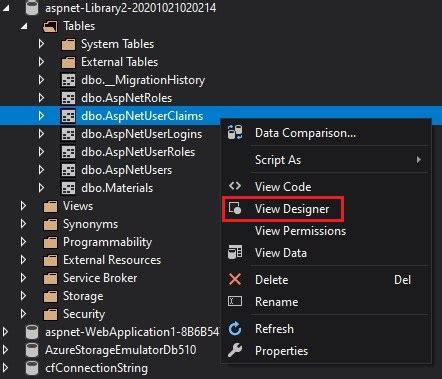
Task: Click the View Data grid icon
Action: tap(235, 252)
